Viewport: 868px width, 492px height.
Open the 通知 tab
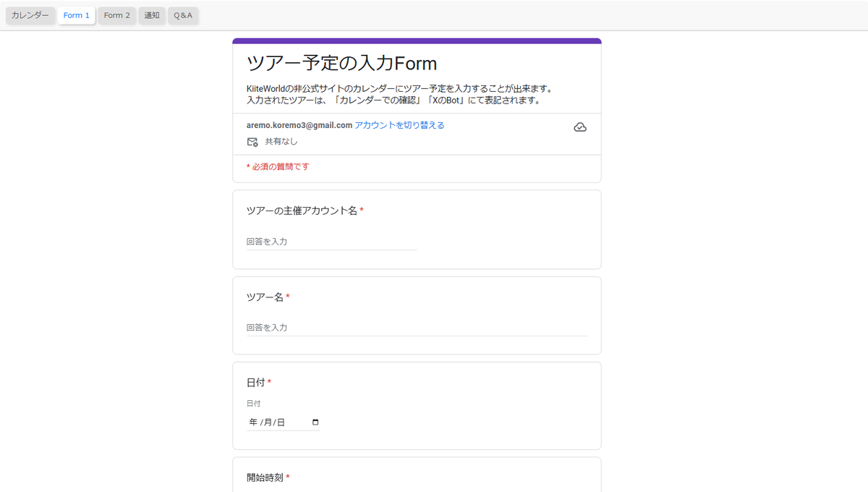click(152, 15)
